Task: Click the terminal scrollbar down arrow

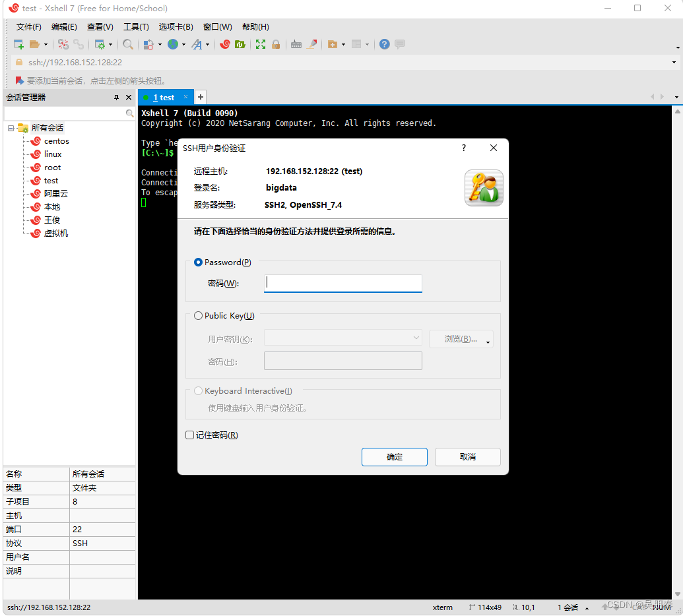Action: pos(677,594)
